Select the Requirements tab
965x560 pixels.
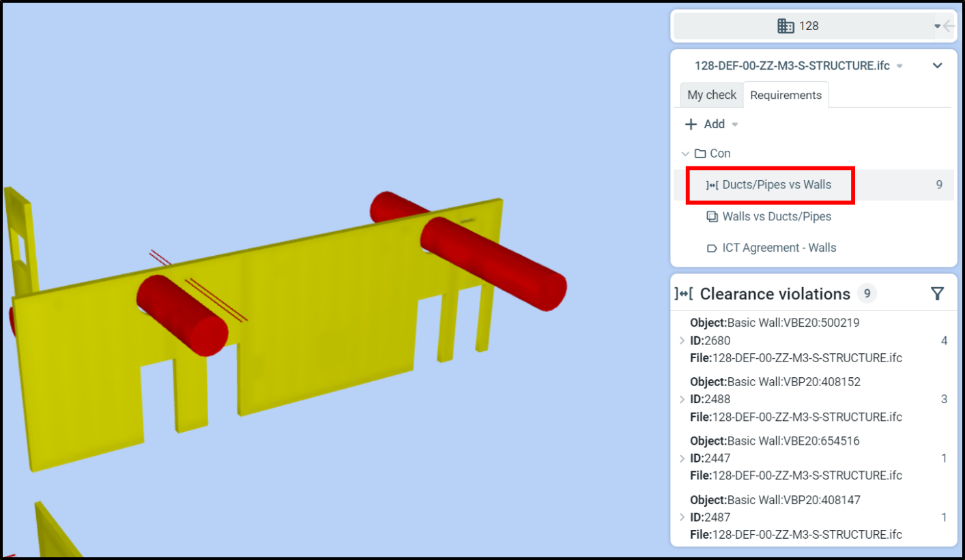pos(786,95)
